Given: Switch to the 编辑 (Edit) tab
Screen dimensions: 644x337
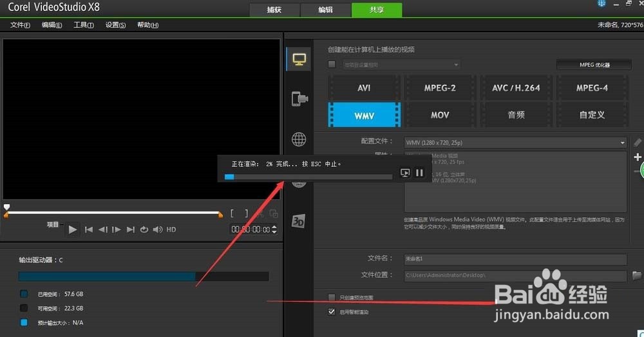Looking at the screenshot, I should click(x=326, y=10).
